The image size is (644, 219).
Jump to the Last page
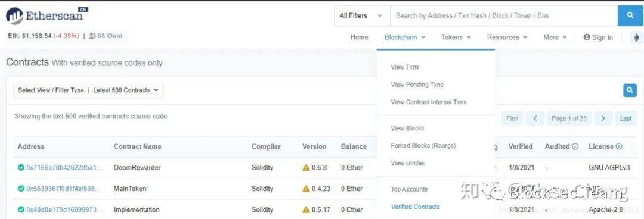(x=626, y=118)
